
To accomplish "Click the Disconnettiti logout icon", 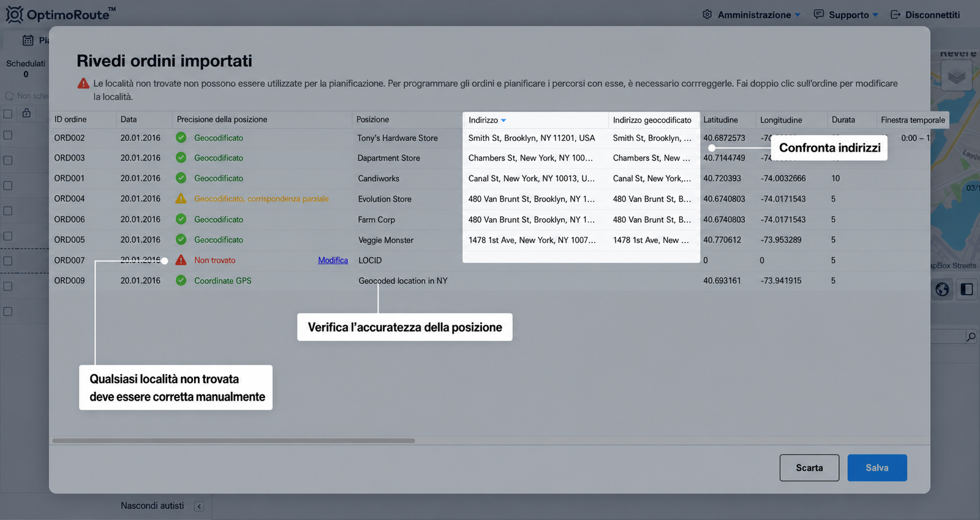I will [x=895, y=14].
